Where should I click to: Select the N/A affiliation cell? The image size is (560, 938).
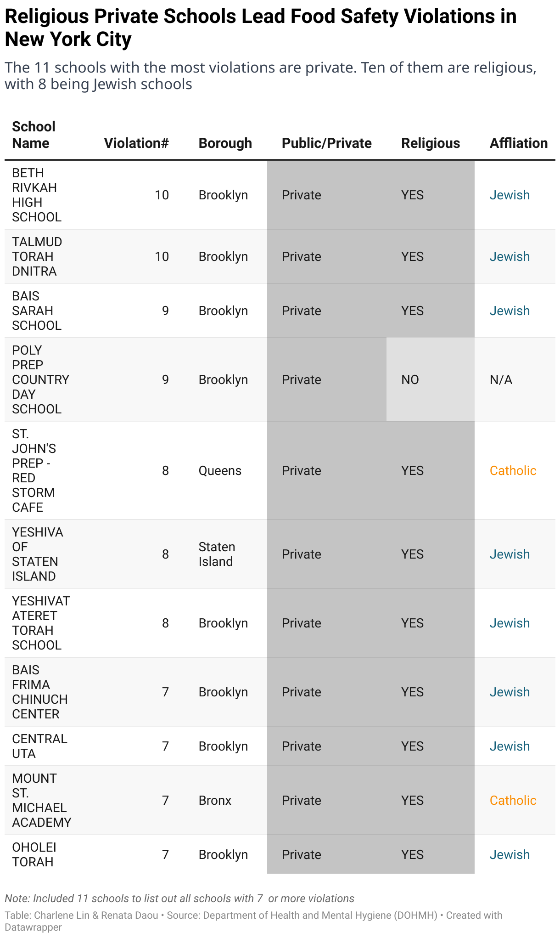click(501, 380)
